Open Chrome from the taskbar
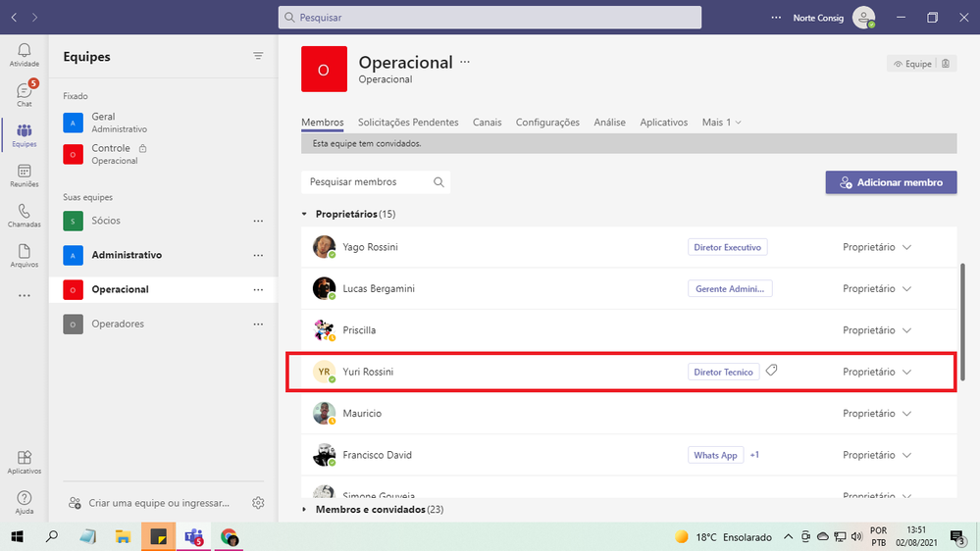 click(229, 536)
